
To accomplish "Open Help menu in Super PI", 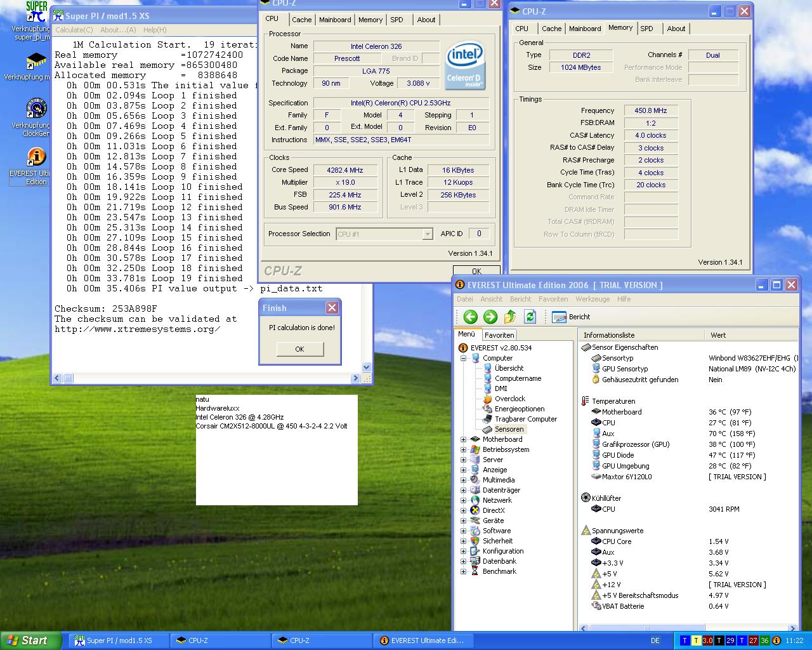I will (x=155, y=30).
